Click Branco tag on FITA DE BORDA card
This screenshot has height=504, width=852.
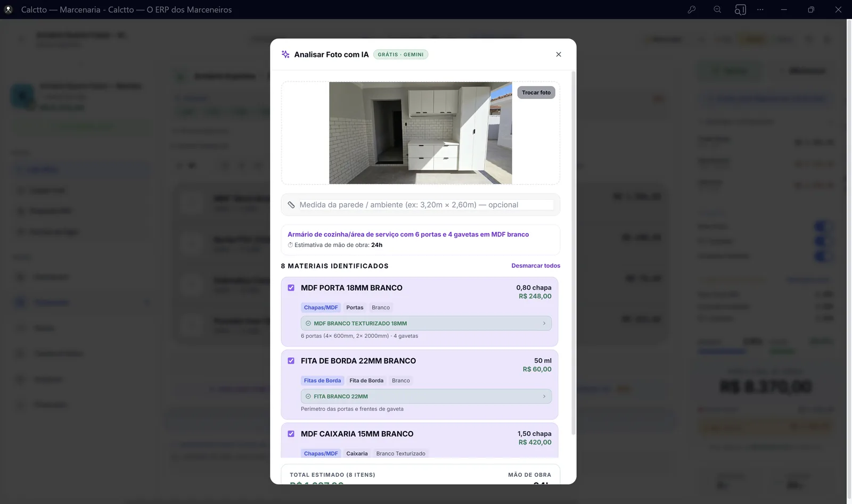(401, 381)
